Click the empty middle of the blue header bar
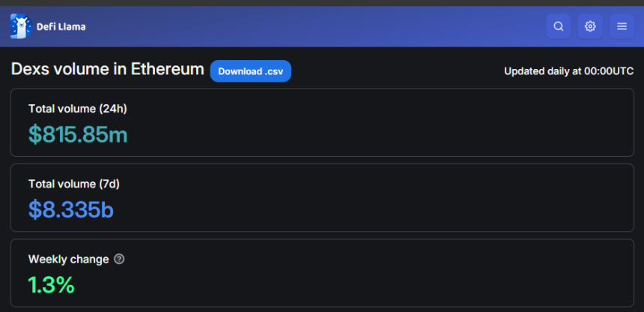This screenshot has width=644, height=312. click(x=315, y=26)
